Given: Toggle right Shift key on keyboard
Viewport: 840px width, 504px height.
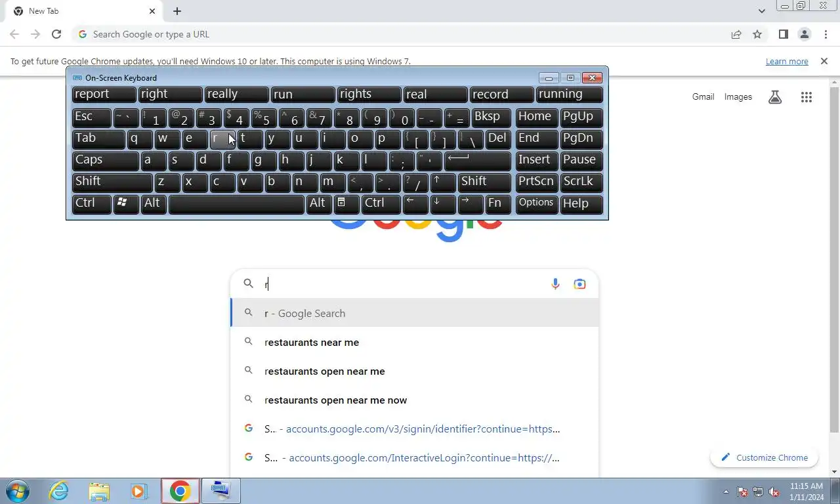Looking at the screenshot, I should tap(484, 182).
